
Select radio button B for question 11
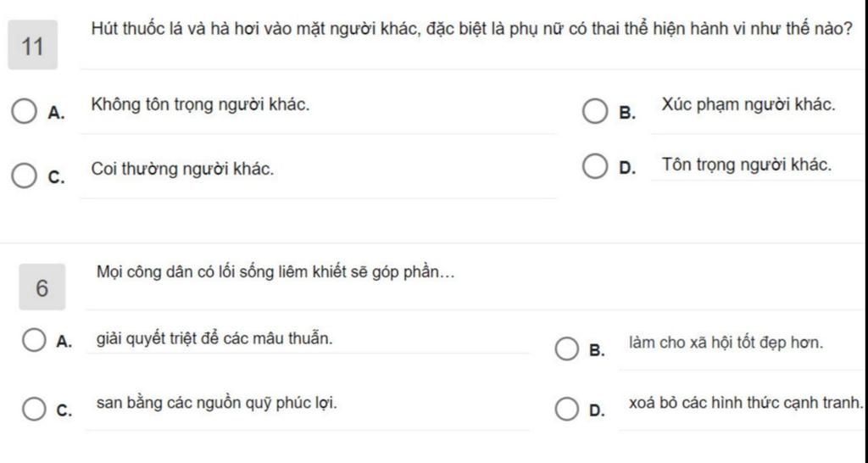(x=595, y=111)
